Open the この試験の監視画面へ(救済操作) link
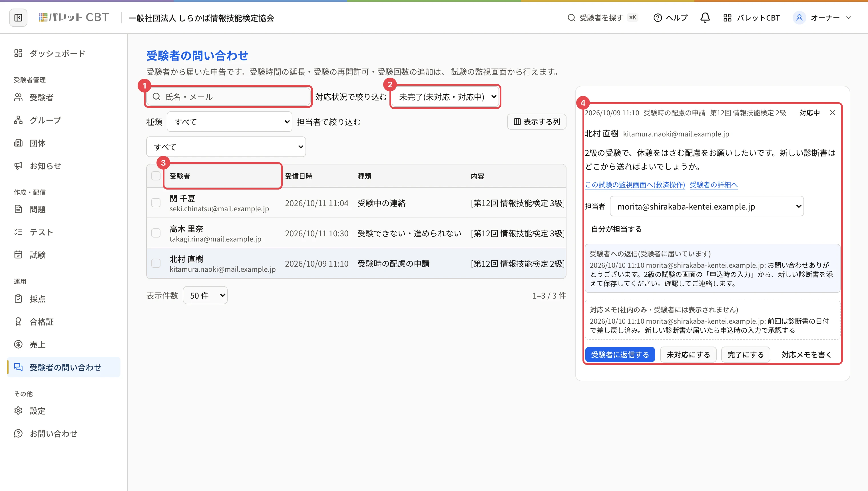 (635, 185)
